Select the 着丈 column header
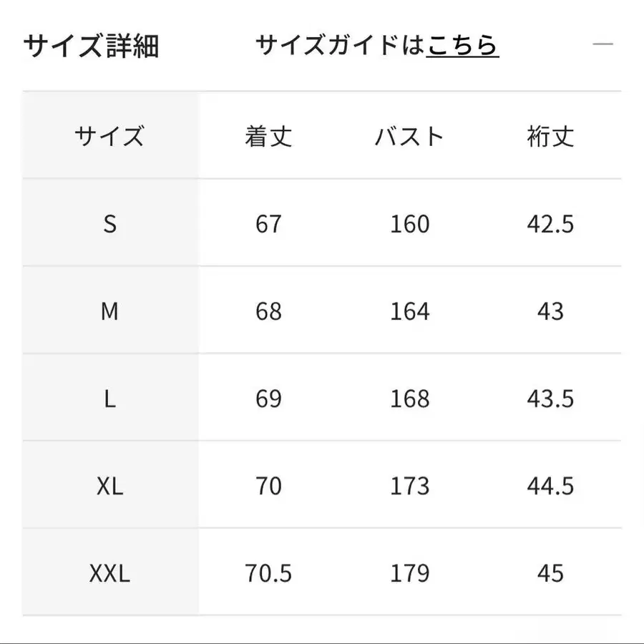 click(x=267, y=136)
